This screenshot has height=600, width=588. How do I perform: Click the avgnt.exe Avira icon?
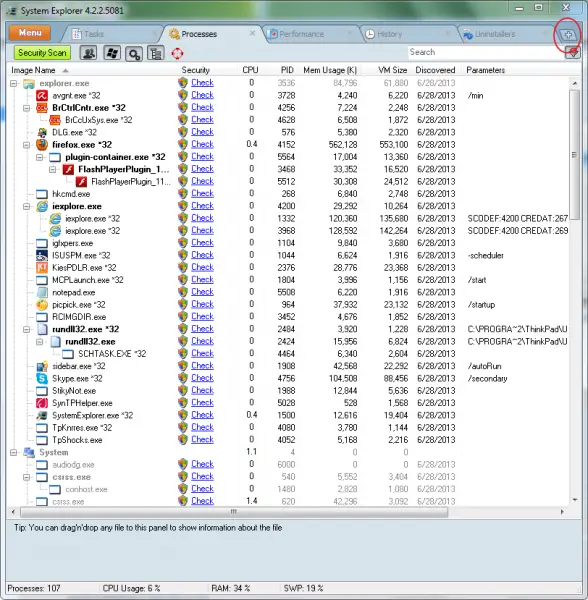pyautogui.click(x=42, y=95)
